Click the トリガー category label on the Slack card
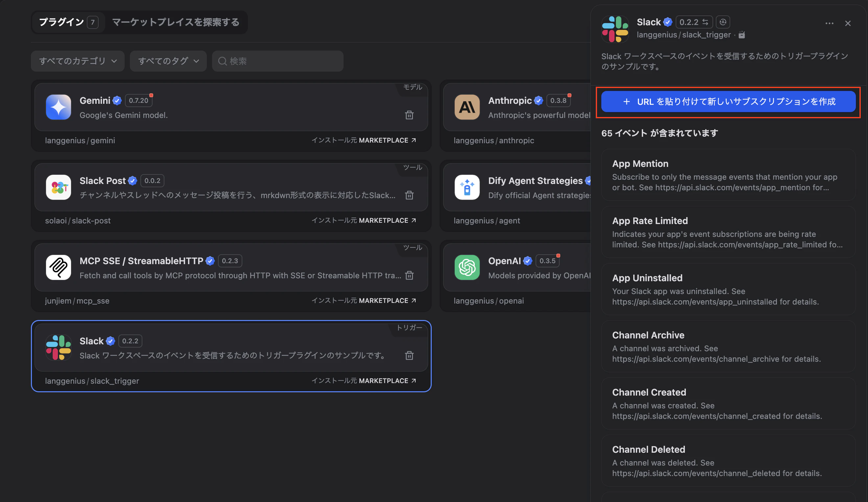Image resolution: width=868 pixels, height=502 pixels. point(409,328)
